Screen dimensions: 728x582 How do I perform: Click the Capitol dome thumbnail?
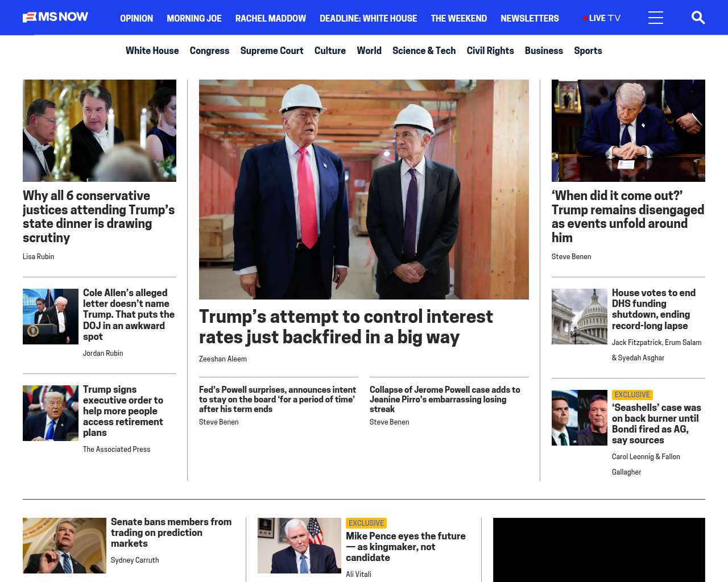click(x=580, y=317)
